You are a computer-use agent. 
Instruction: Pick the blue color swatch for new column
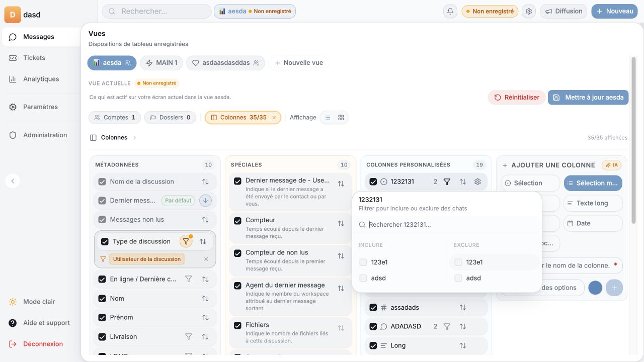point(595,288)
